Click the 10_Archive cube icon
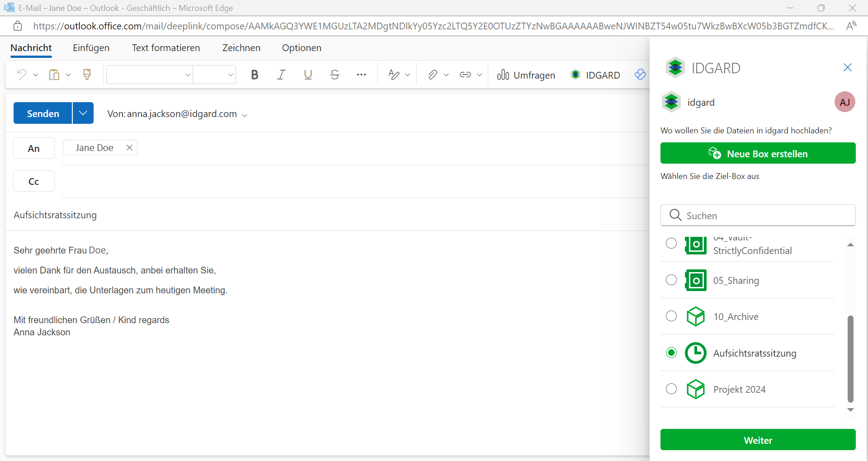 (x=696, y=316)
